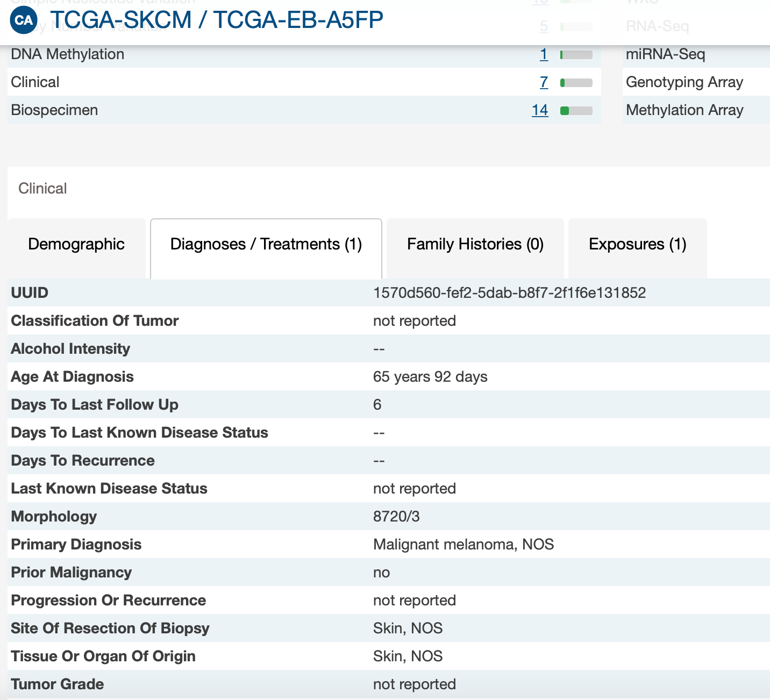The image size is (770, 700).
Task: Click the Biospecimen row progress bar
Action: tap(576, 111)
